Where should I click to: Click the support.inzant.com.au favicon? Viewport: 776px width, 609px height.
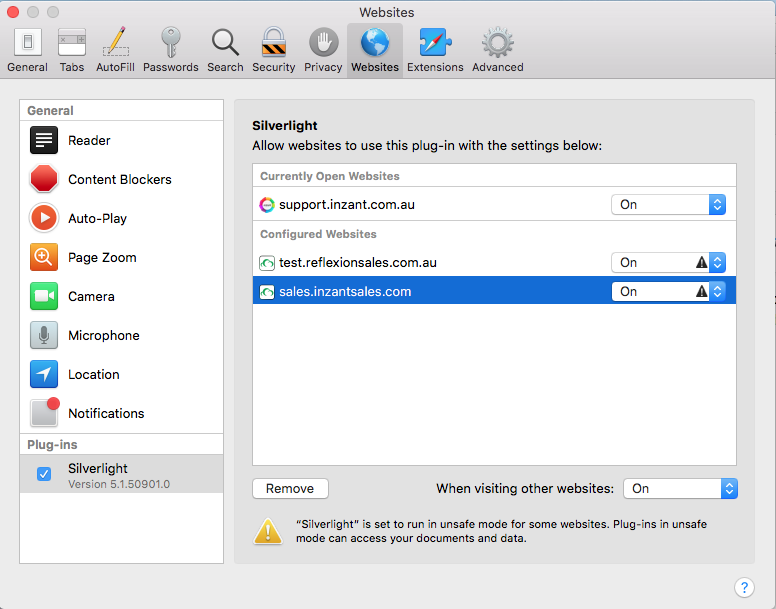click(x=267, y=205)
